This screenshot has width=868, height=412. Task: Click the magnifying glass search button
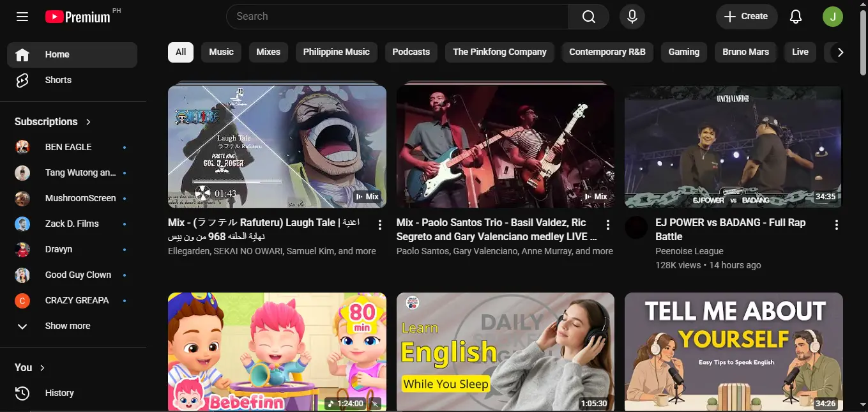coord(589,17)
